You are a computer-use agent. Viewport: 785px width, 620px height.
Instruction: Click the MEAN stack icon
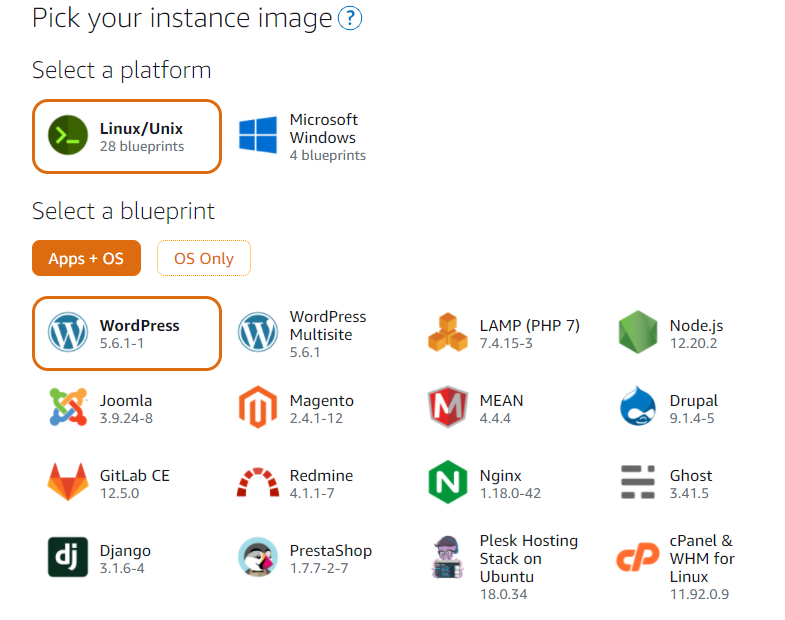pos(447,408)
